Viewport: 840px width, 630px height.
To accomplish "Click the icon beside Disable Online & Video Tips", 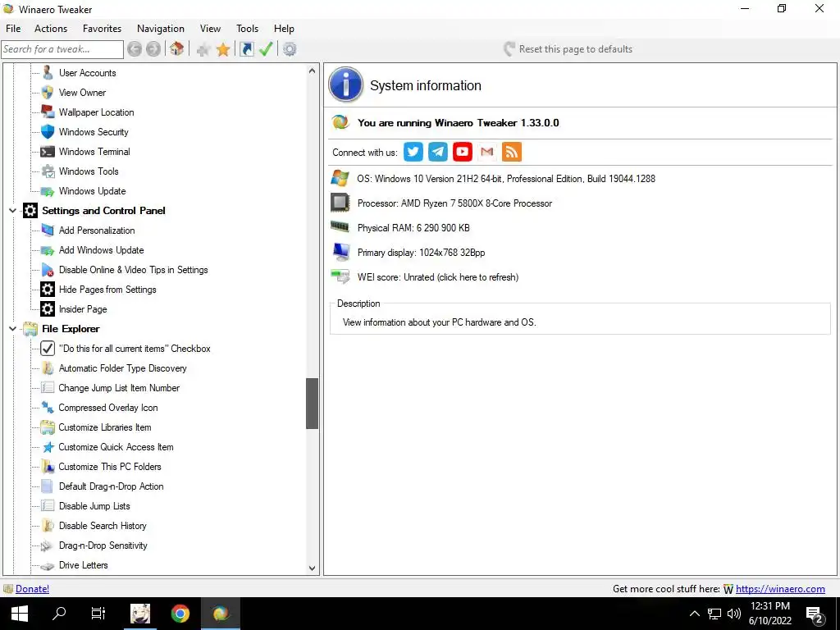I will click(48, 269).
